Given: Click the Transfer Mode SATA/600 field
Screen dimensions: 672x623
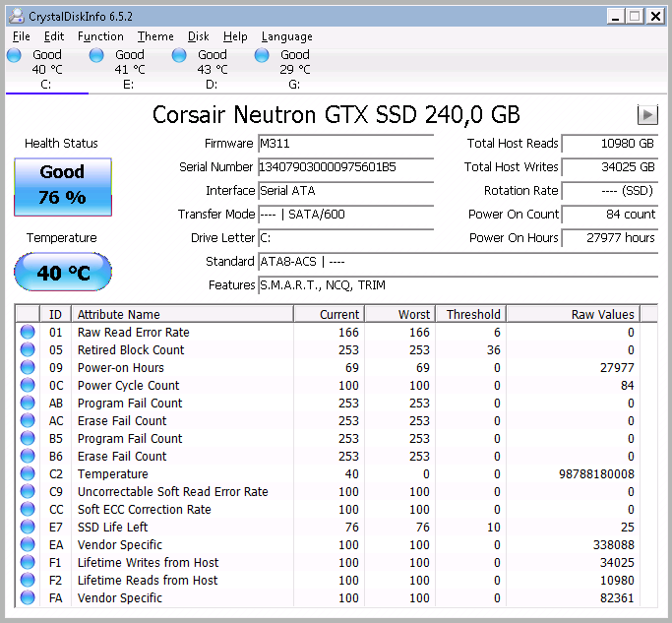Looking at the screenshot, I should coord(346,215).
